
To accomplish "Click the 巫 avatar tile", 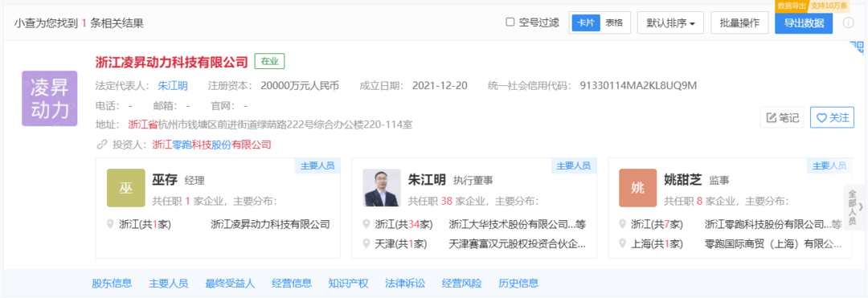I will 125,188.
